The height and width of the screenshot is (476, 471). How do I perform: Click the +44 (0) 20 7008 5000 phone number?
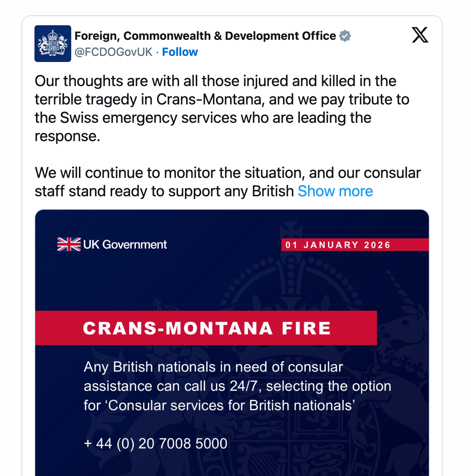point(155,443)
